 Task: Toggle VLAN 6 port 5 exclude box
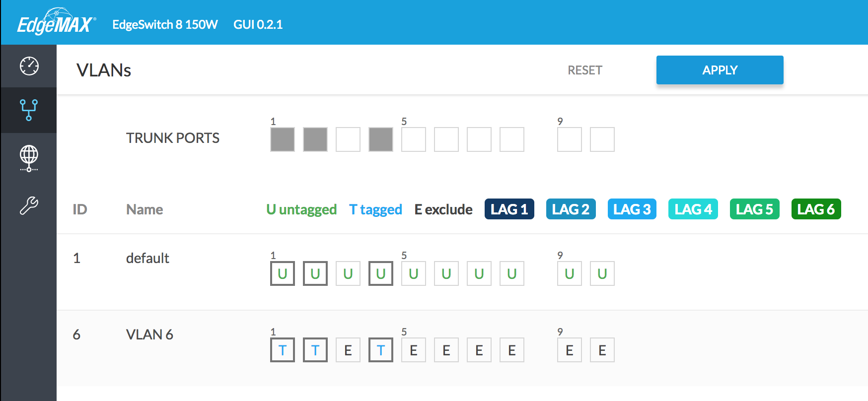414,350
